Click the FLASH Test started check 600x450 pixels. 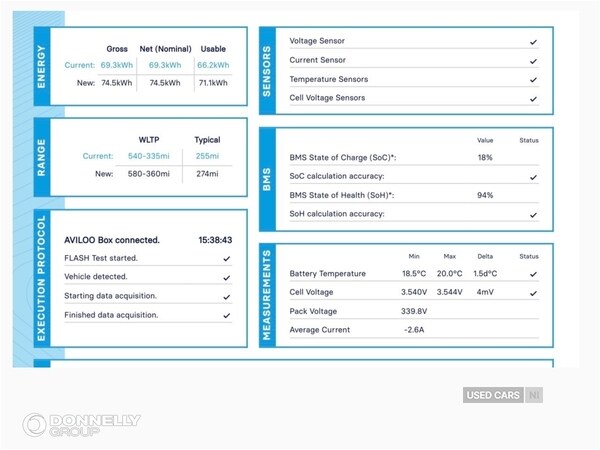[227, 258]
